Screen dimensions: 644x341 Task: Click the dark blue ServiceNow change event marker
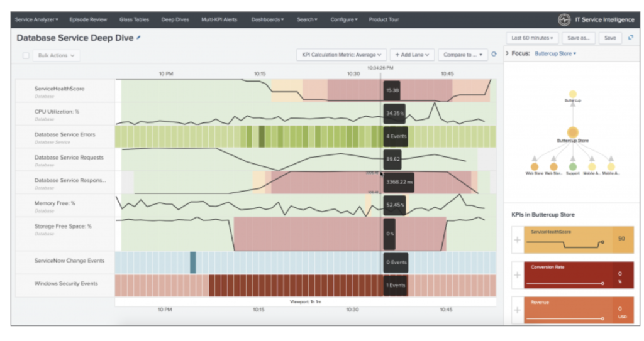pyautogui.click(x=192, y=263)
